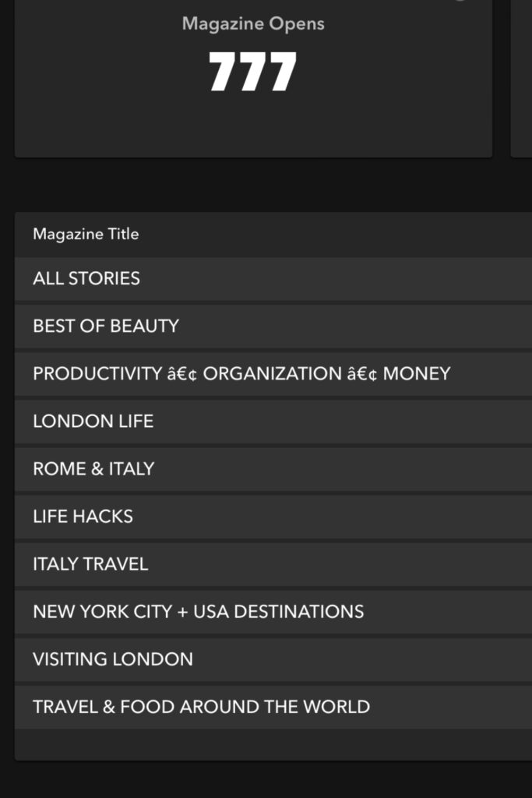Select the VISITING LONDON row
Image resolution: width=532 pixels, height=798 pixels.
coord(273,659)
